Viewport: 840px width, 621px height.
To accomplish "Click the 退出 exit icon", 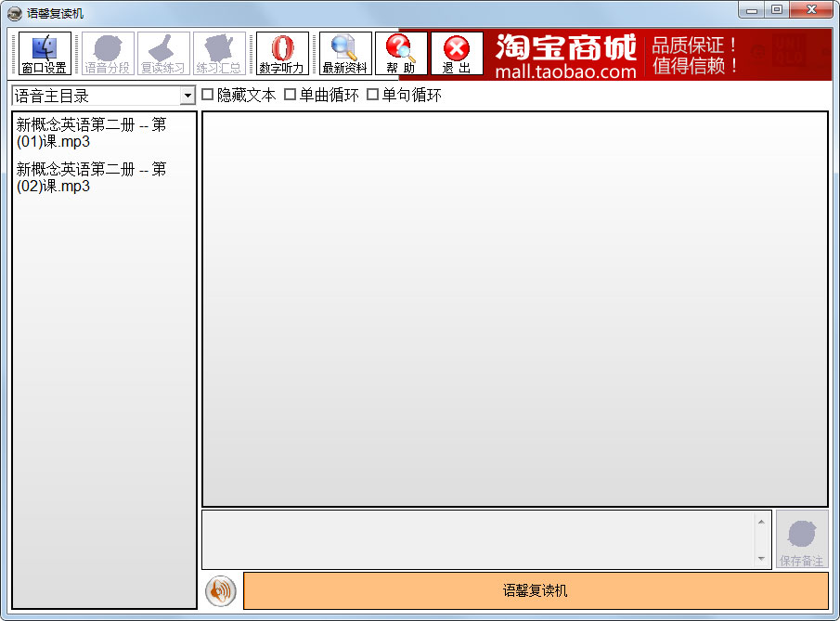I will [456, 53].
